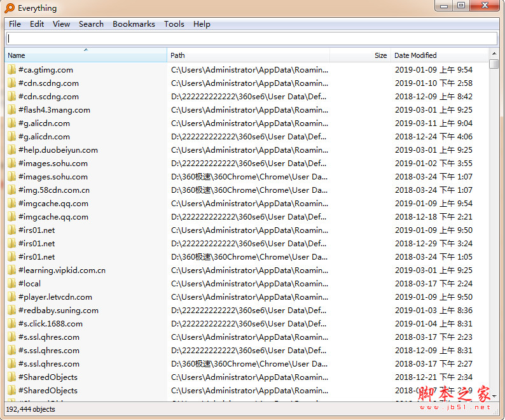Click date 2019-03-11 上午 9:04

(434, 123)
